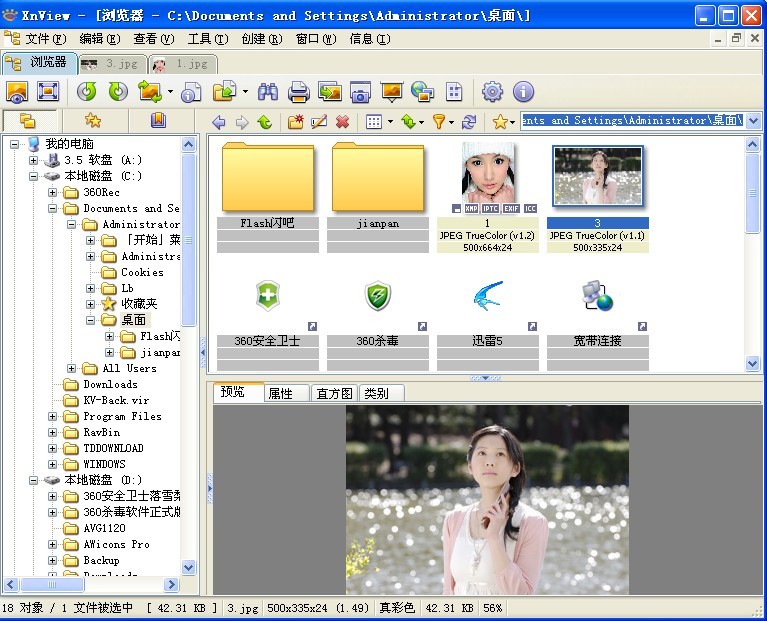Switch to the 直方图 tab

[333, 393]
